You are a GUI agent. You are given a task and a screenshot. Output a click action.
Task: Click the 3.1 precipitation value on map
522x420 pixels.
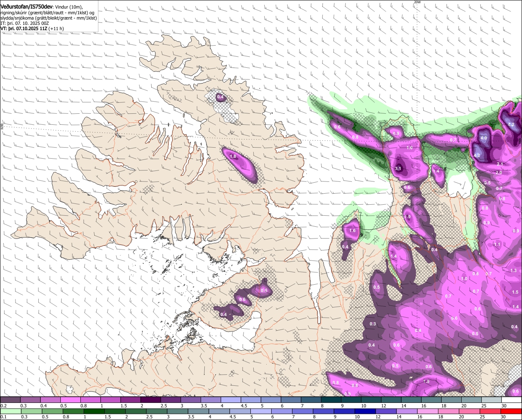tap(398, 168)
